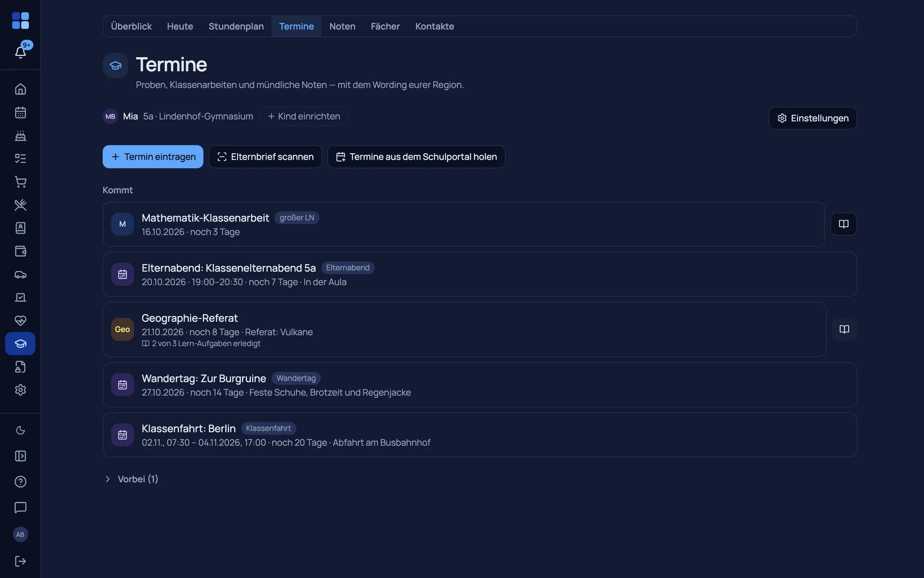
Task: Open the help question mark icon
Action: (x=20, y=481)
